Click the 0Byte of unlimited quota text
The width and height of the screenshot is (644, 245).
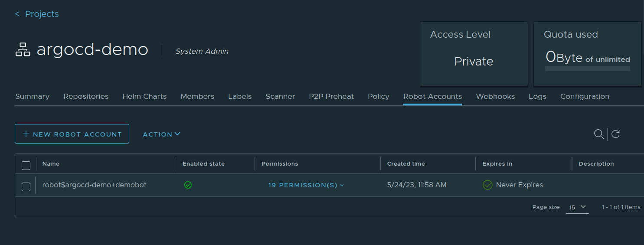588,57
